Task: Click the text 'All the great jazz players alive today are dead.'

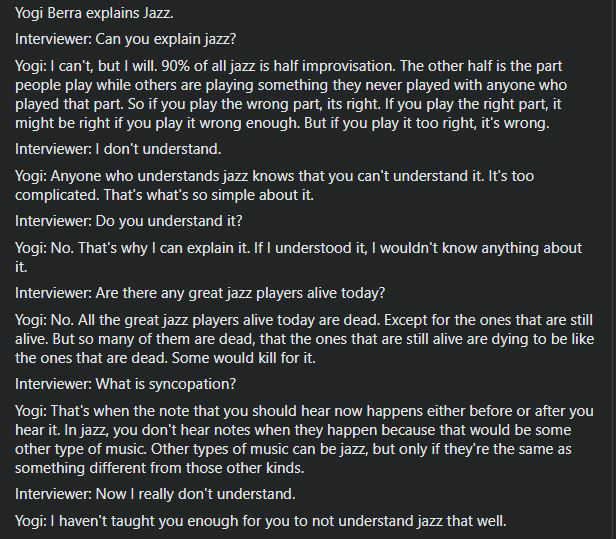Action: click(229, 320)
